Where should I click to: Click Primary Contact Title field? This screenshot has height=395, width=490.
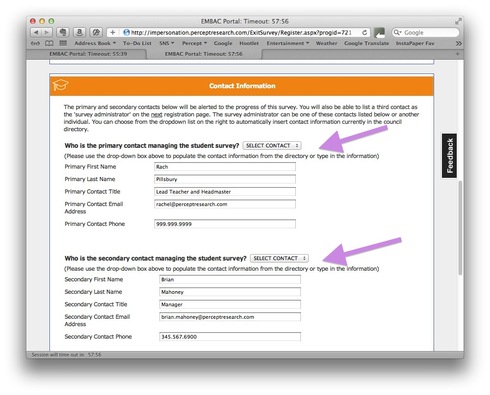tap(225, 192)
